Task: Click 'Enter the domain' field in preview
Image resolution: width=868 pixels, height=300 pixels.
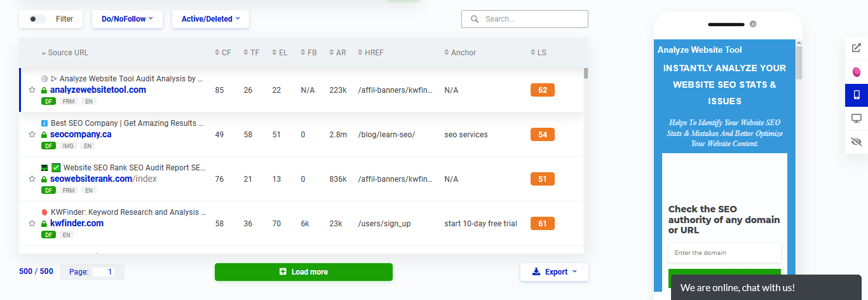Action: [x=724, y=253]
